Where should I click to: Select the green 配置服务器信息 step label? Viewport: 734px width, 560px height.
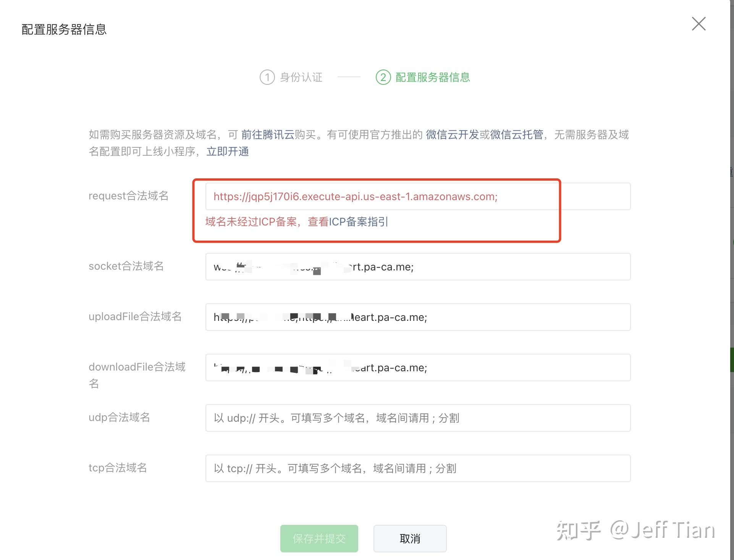(432, 77)
